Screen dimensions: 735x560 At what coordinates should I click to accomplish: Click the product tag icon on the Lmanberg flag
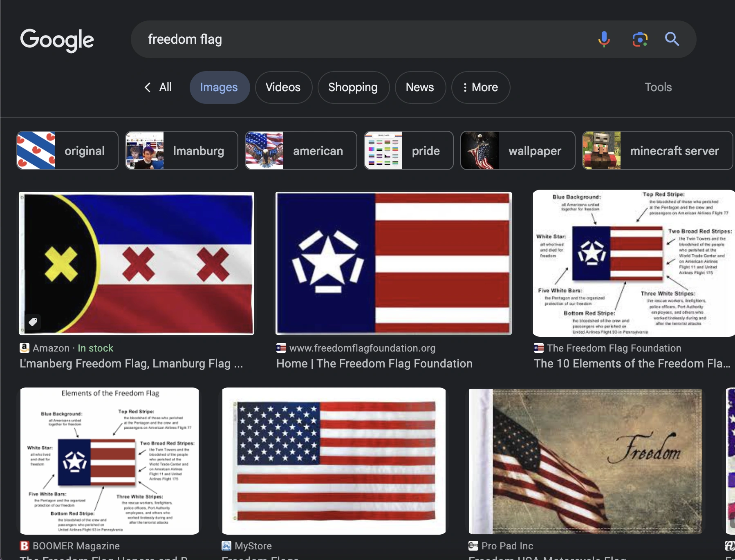[x=33, y=322]
